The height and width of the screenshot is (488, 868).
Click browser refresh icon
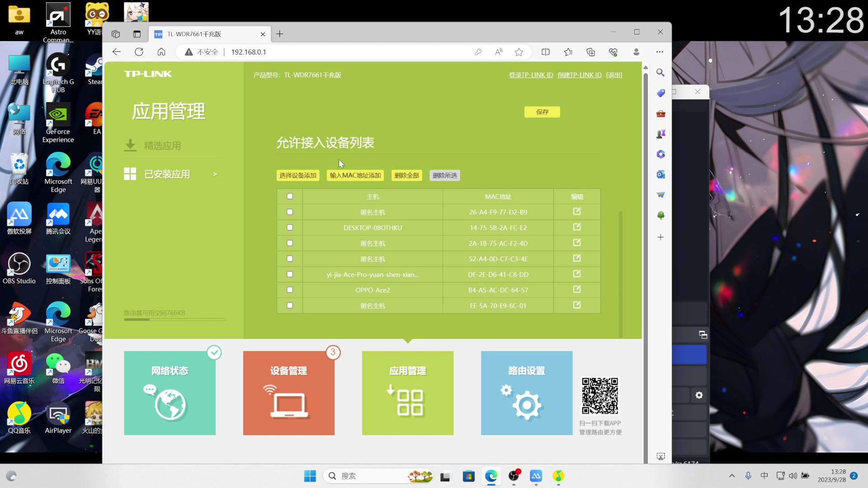tap(139, 52)
